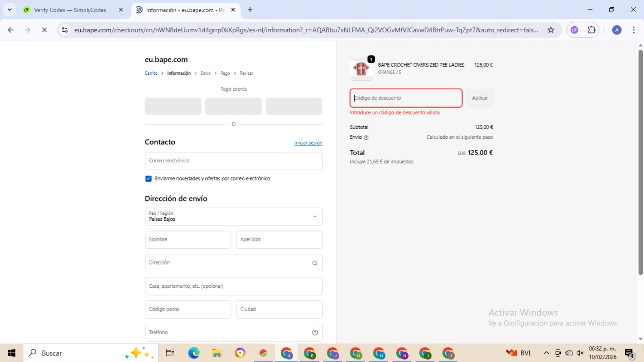The width and height of the screenshot is (644, 362).
Task: Click the Pago breadcrumb step
Action: [x=225, y=73]
